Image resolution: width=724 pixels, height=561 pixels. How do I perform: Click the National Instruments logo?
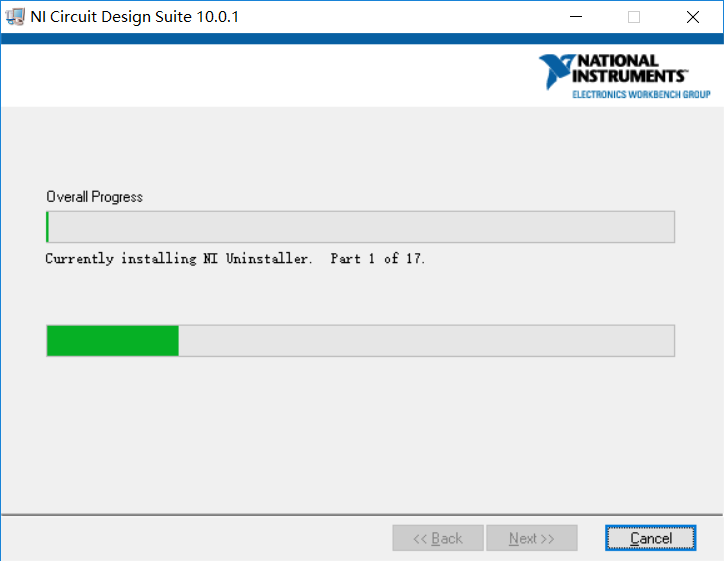click(x=624, y=76)
